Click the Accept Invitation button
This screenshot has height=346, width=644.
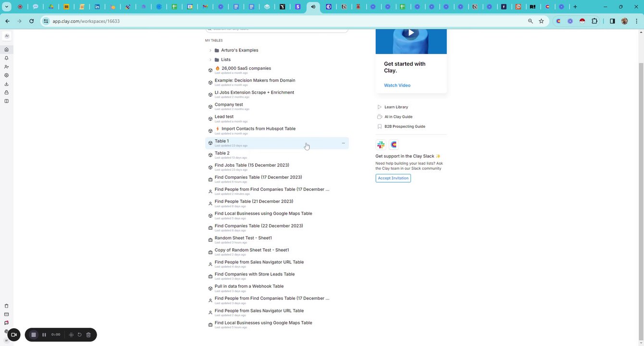[x=393, y=178]
